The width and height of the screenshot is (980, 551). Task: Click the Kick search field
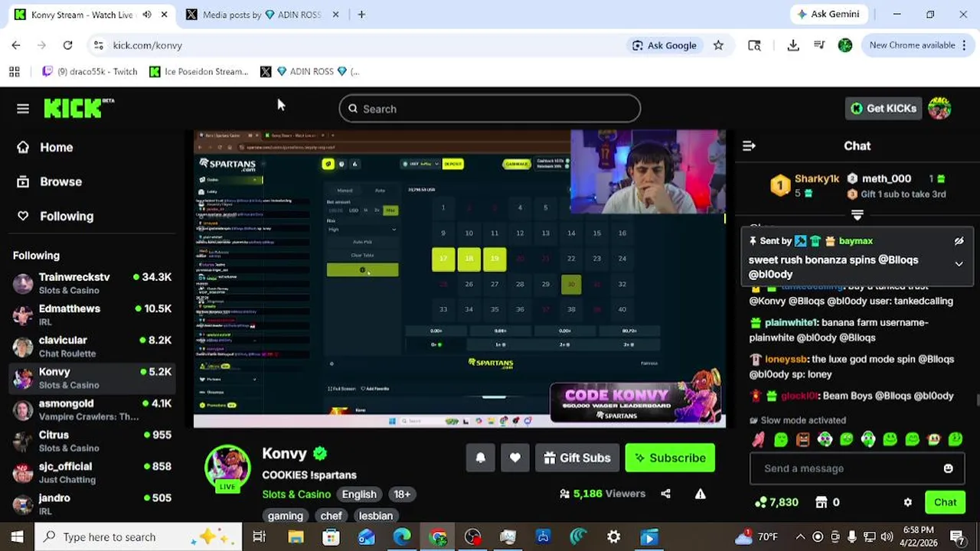490,109
